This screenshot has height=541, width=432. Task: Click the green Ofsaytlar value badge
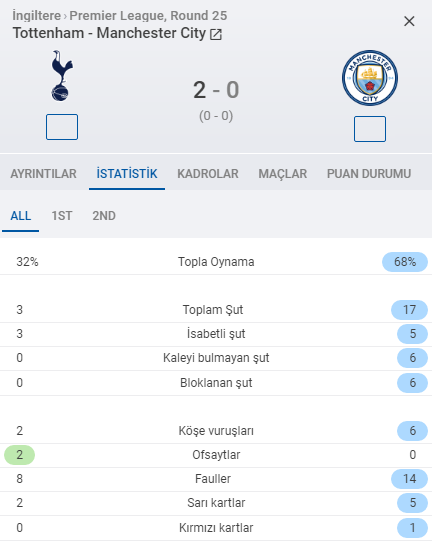pyautogui.click(x=19, y=455)
